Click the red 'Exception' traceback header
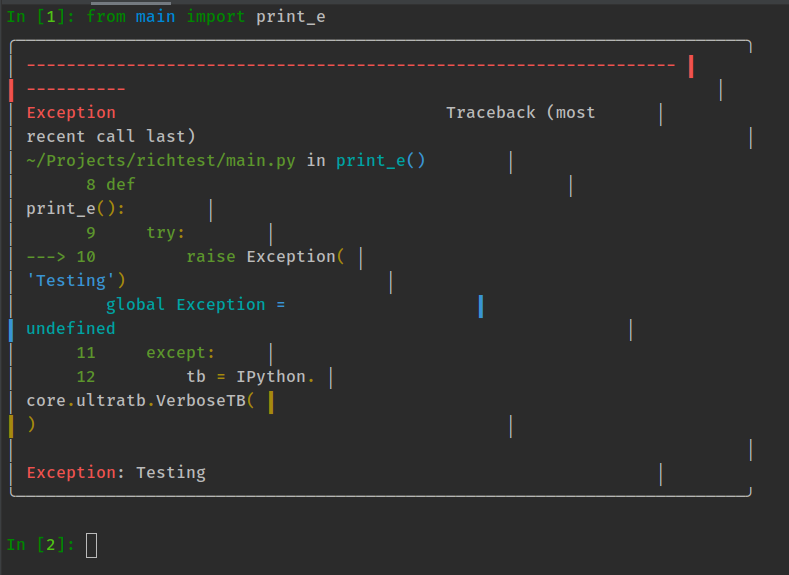This screenshot has width=789, height=575. click(71, 113)
